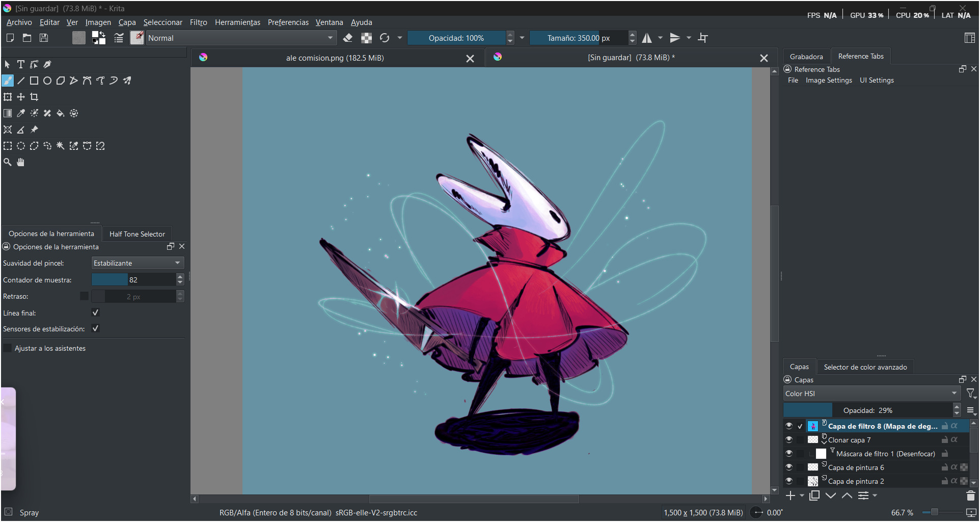
Task: Toggle eraser mode in the toolbar
Action: pos(348,38)
